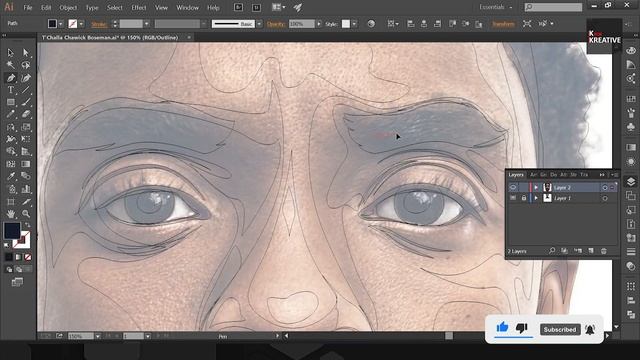This screenshot has height=360, width=640.
Task: Select the Rotate tool
Action: tap(11, 127)
